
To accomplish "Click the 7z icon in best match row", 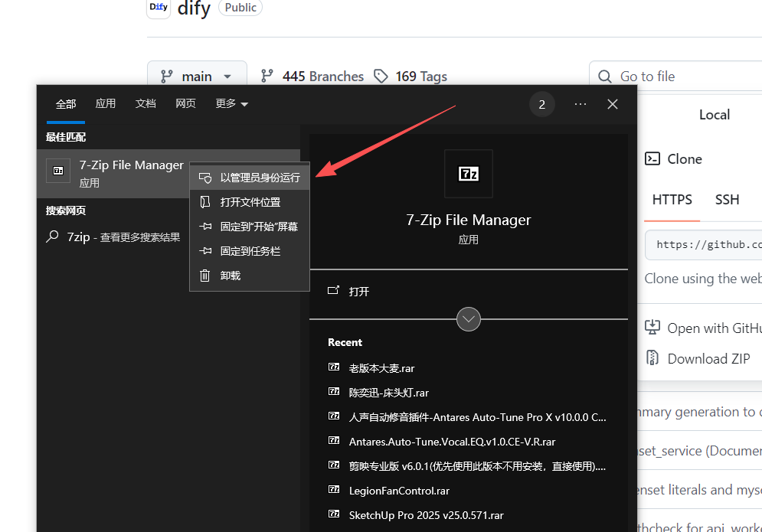I will 58,171.
